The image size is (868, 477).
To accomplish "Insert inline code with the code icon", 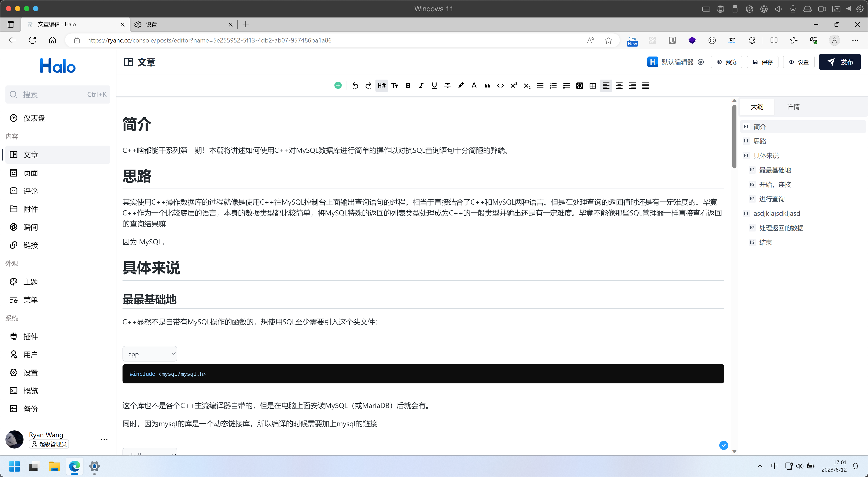I will [500, 86].
